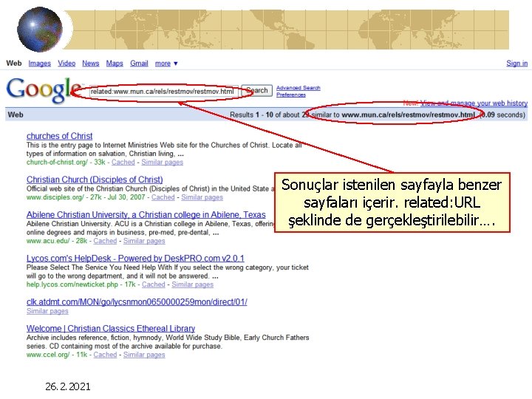Screen dimensions: 532x399
Task: Click the world map banner
Action: click(287, 30)
